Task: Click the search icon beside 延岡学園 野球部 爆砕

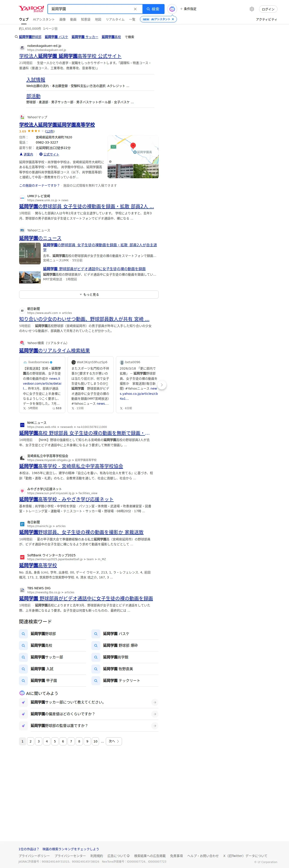Action: [x=96, y=646]
